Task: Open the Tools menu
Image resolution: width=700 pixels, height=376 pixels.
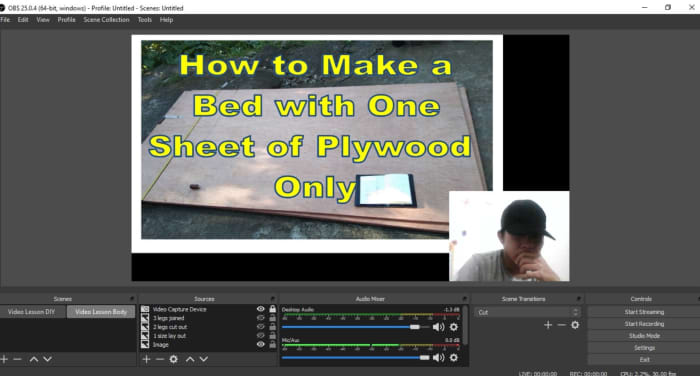Action: (x=145, y=20)
